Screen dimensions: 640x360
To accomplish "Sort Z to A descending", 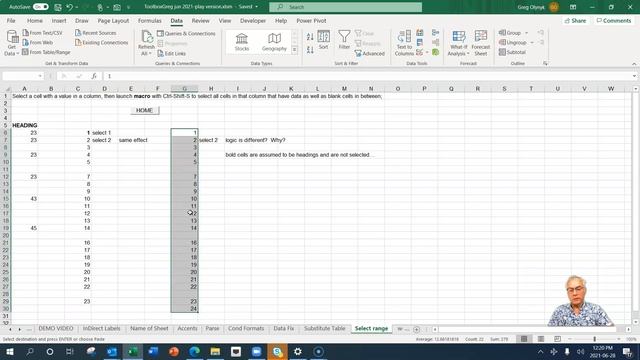I will pyautogui.click(x=310, y=50).
